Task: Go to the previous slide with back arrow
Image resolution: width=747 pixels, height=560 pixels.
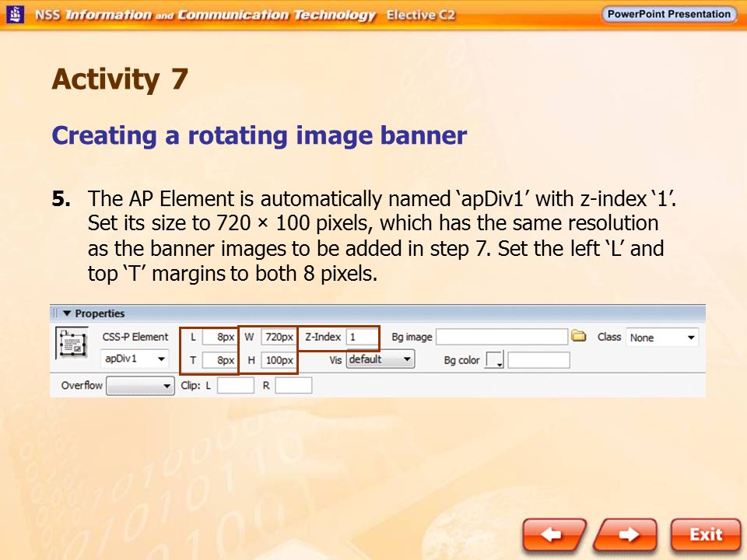Action: click(554, 535)
